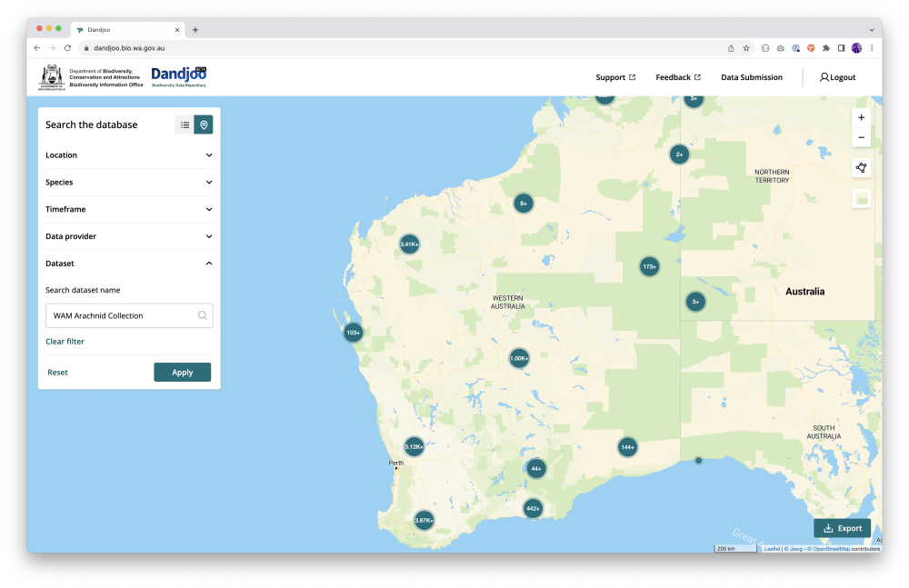This screenshot has width=909, height=588.
Task: Activate the polygon draw tool
Action: (861, 168)
